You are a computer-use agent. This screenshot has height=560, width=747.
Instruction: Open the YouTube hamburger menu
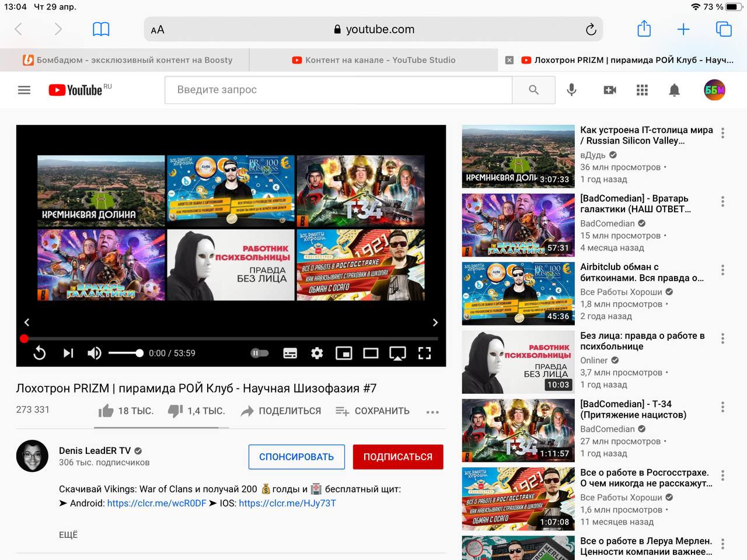click(x=24, y=90)
